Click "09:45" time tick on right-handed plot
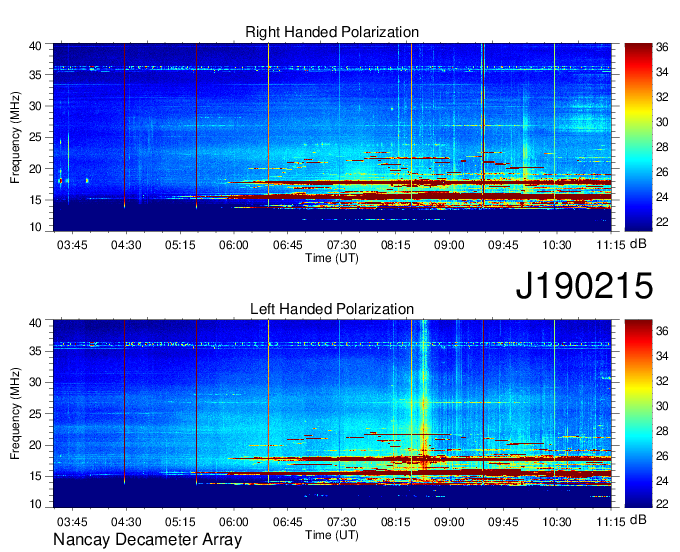The height and width of the screenshot is (552, 680). [503, 245]
